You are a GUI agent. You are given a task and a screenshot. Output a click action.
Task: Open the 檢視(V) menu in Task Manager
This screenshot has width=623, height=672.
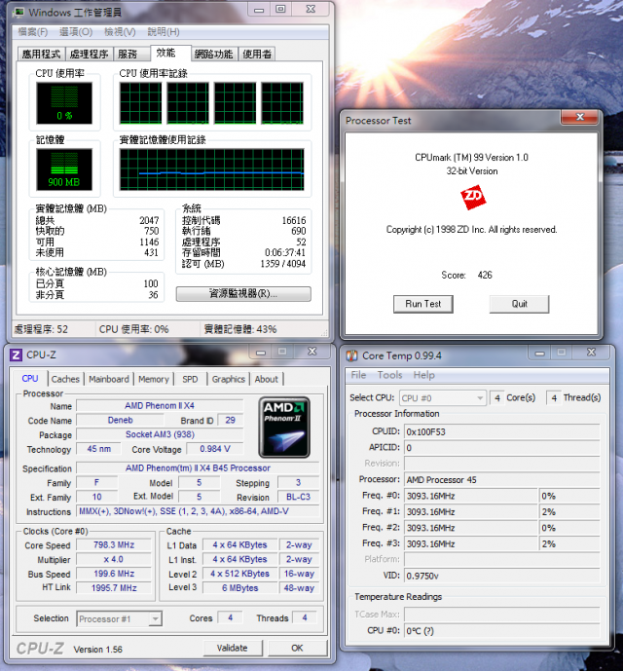pyautogui.click(x=120, y=32)
